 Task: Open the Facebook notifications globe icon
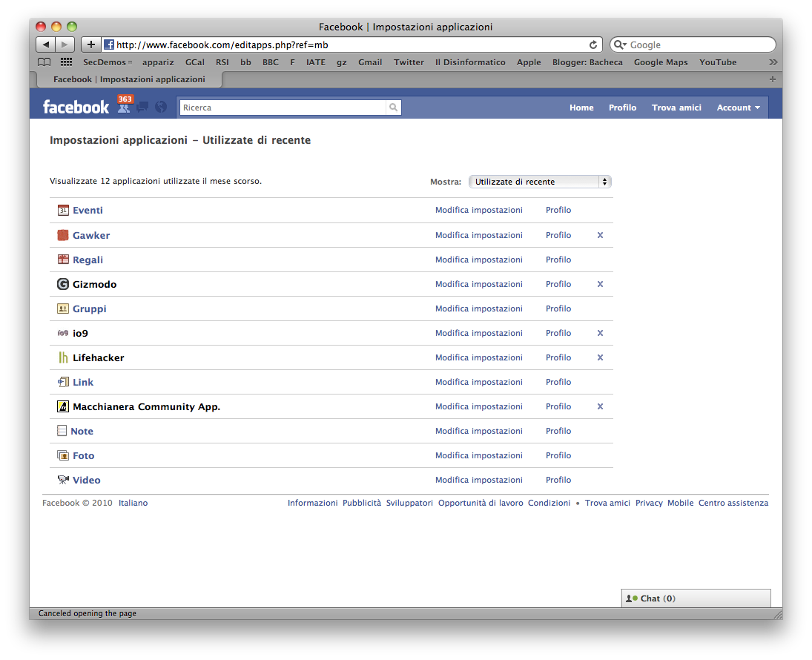[x=161, y=108]
